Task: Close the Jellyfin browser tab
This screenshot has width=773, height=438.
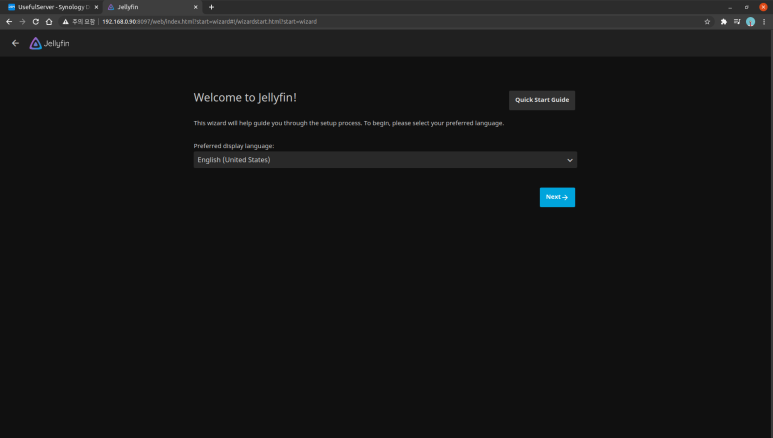Action: tap(196, 7)
